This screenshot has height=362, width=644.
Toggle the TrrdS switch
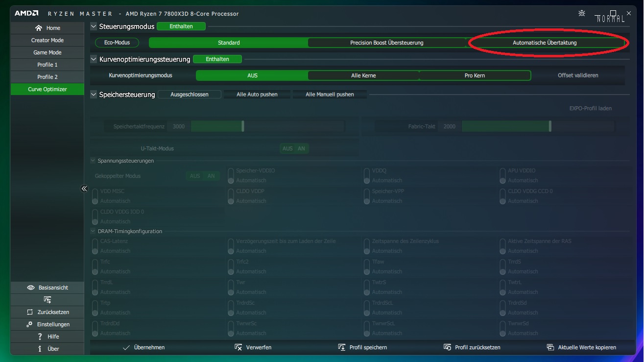pos(503,266)
